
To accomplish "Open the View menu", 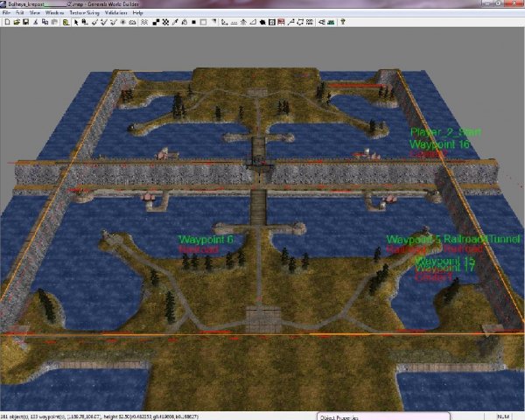I will (x=35, y=13).
